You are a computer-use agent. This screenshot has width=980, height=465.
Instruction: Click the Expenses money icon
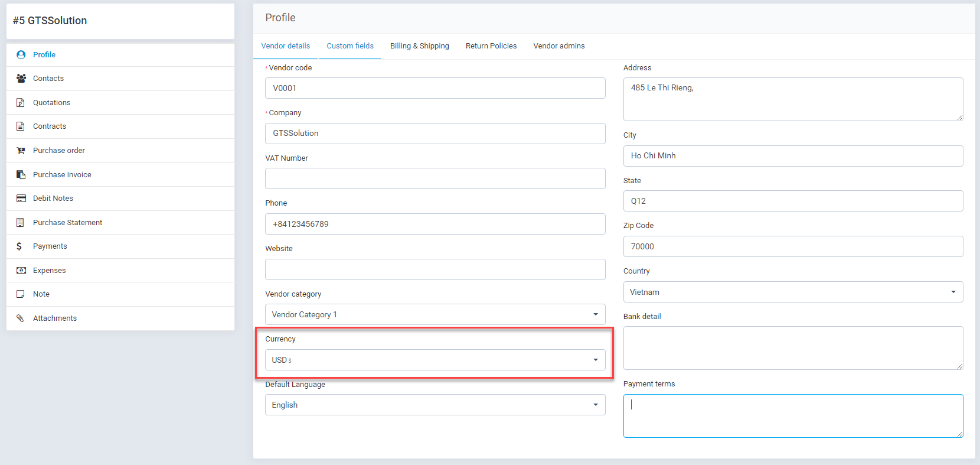[x=21, y=271]
